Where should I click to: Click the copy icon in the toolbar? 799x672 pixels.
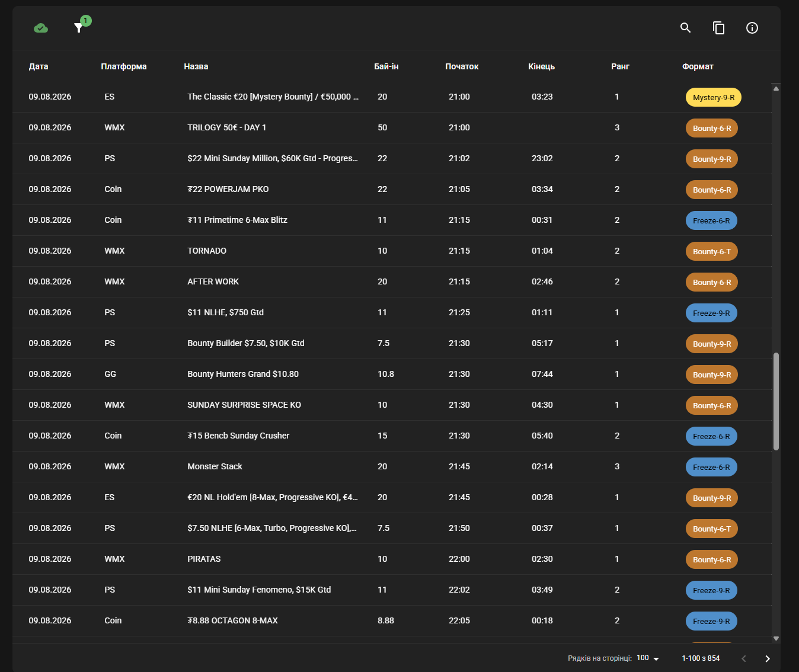(x=719, y=28)
